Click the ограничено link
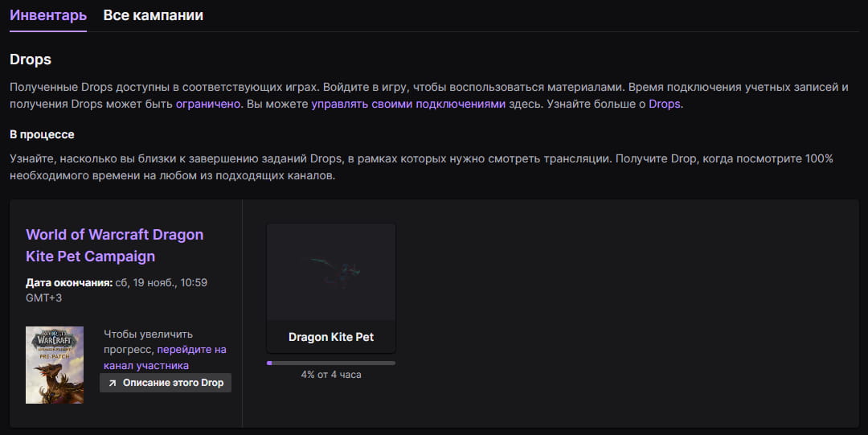Image resolution: width=868 pixels, height=435 pixels. coord(208,104)
